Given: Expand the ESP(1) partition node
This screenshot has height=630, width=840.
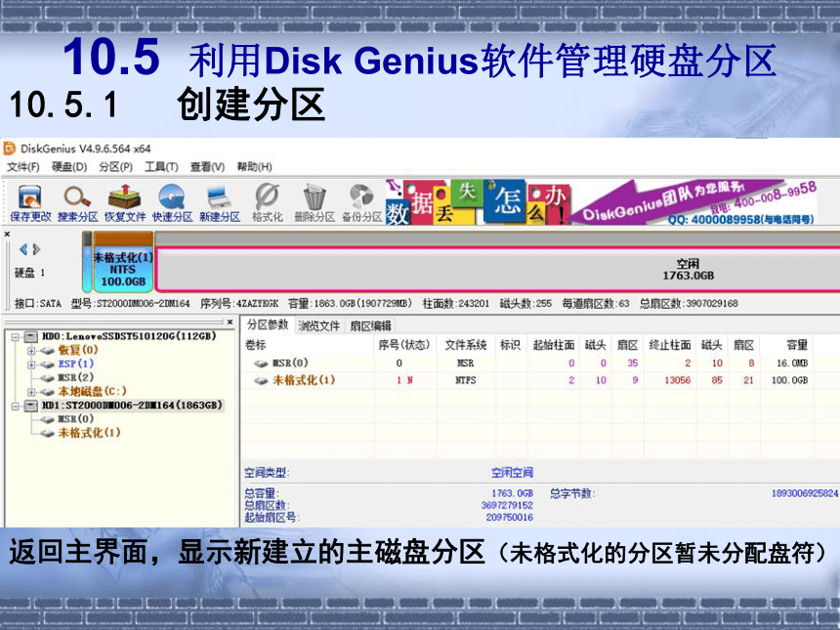Looking at the screenshot, I should (x=31, y=365).
